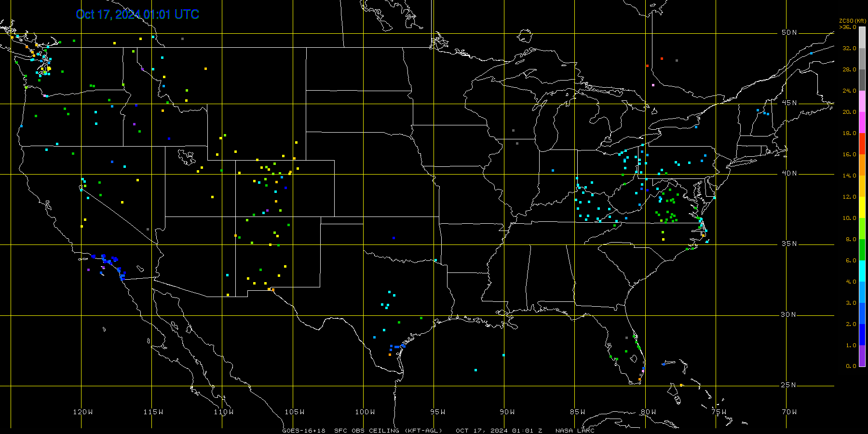Image resolution: width=868 pixels, height=434 pixels.
Task: Click the 16.0 legend value
Action: pos(850,154)
